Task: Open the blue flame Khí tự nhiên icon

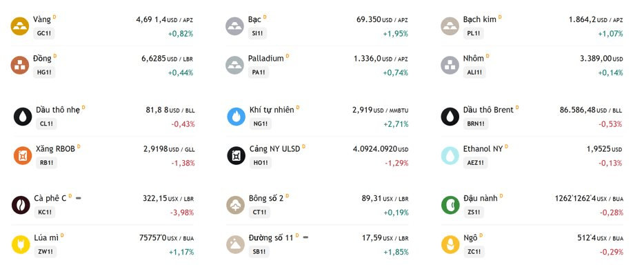Action: coord(237,117)
